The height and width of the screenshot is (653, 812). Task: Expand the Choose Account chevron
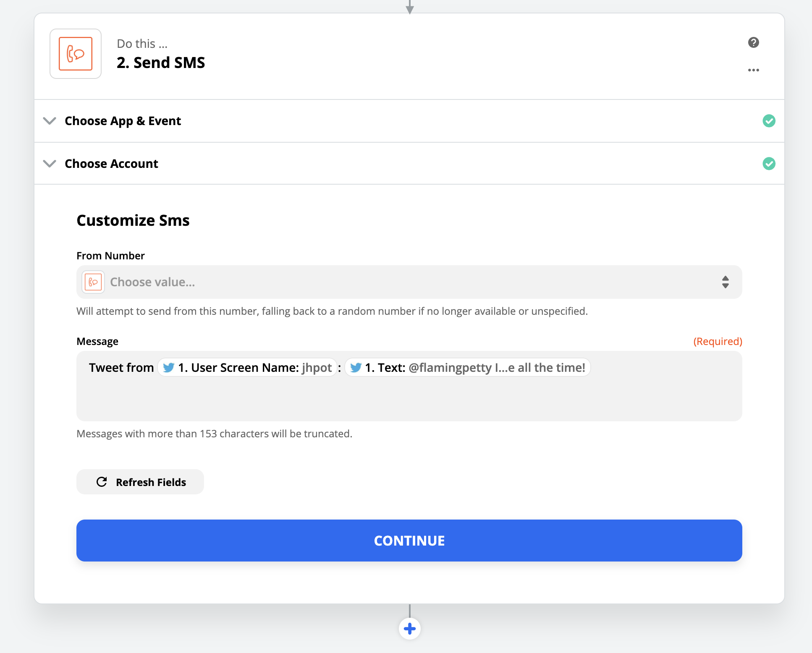tap(50, 163)
